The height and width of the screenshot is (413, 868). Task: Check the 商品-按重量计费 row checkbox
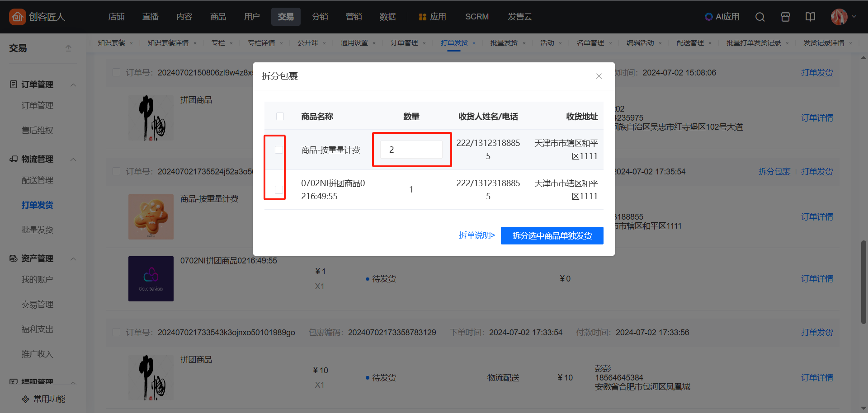[x=279, y=150]
